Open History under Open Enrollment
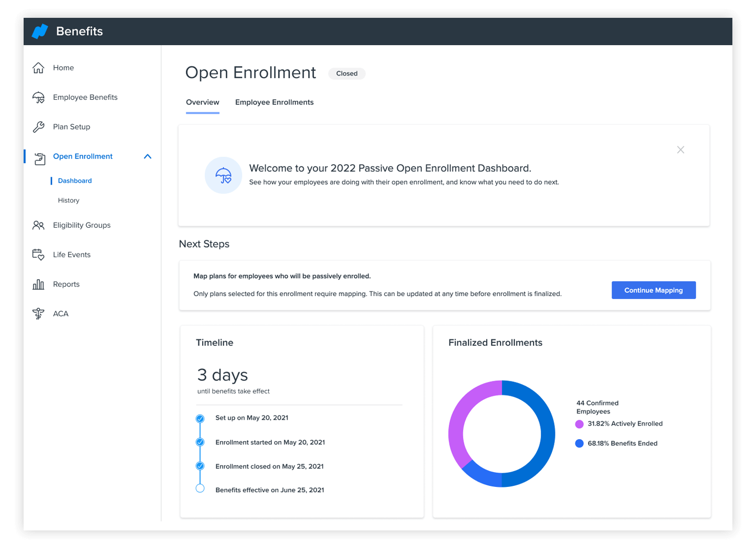The width and height of the screenshot is (756, 553). coord(69,200)
